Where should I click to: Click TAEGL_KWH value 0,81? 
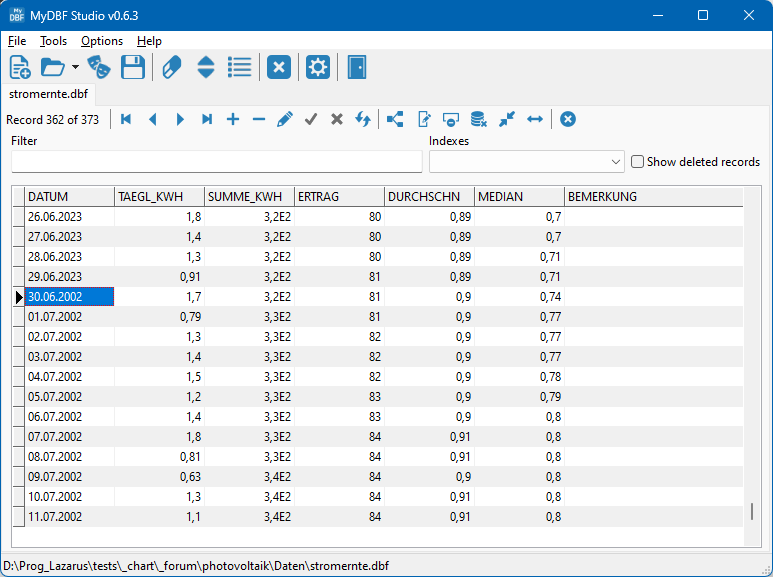(159, 457)
